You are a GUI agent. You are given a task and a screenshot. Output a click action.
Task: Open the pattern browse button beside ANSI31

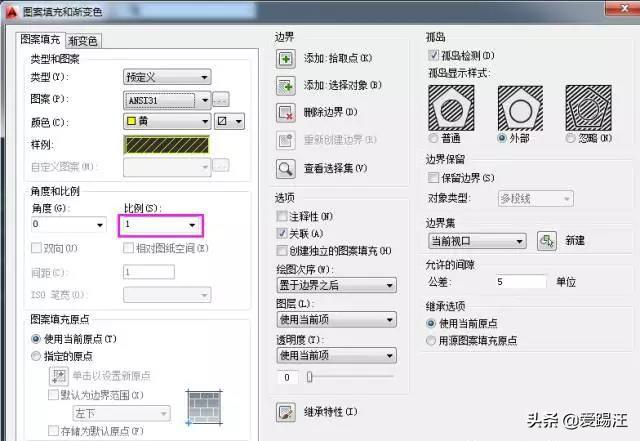(221, 100)
